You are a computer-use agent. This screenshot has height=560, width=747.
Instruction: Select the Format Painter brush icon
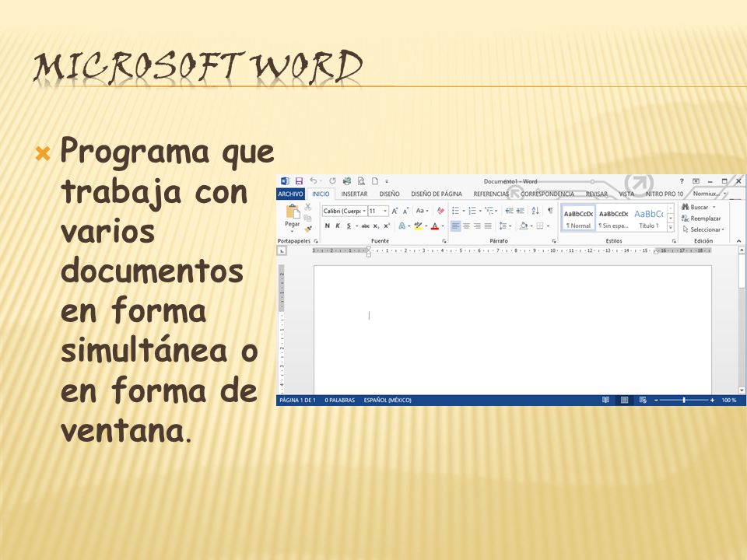point(308,229)
